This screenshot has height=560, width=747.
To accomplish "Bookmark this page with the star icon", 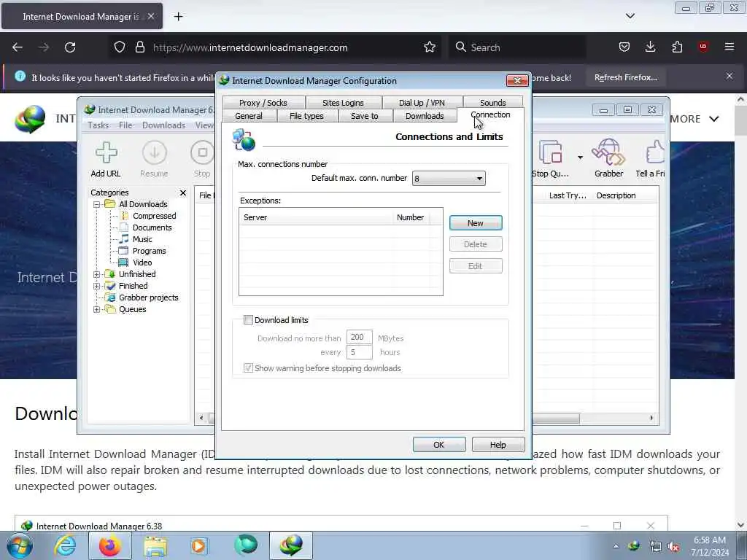I will [x=429, y=47].
